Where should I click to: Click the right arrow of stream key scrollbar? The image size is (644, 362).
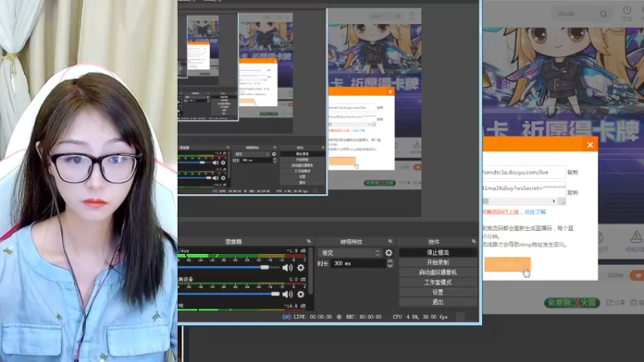tap(554, 201)
